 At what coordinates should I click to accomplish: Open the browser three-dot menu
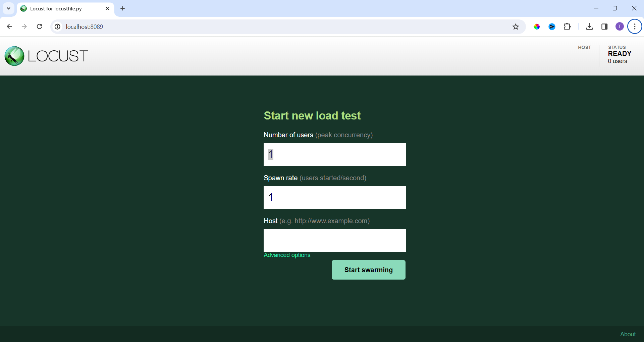634,27
